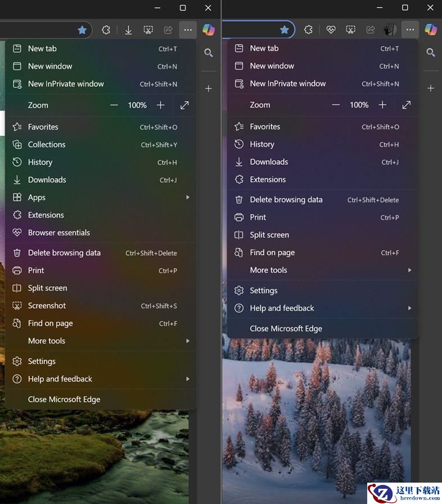The width and height of the screenshot is (442, 504).
Task: Choose Split screen in left menu
Action: (x=101, y=288)
